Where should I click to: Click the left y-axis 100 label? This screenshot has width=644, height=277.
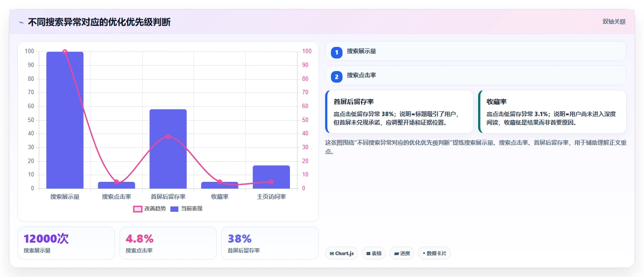click(29, 51)
